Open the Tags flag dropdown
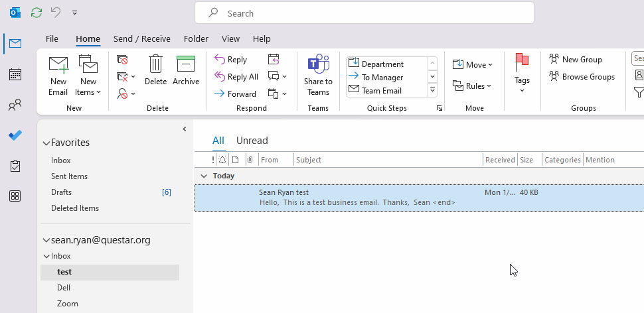The width and height of the screenshot is (644, 313). pyautogui.click(x=522, y=74)
